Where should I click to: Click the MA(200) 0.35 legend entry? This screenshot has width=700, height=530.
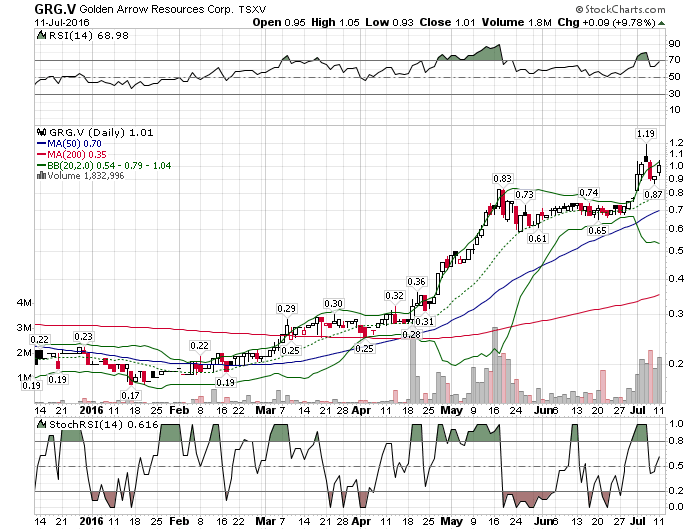(x=71, y=154)
